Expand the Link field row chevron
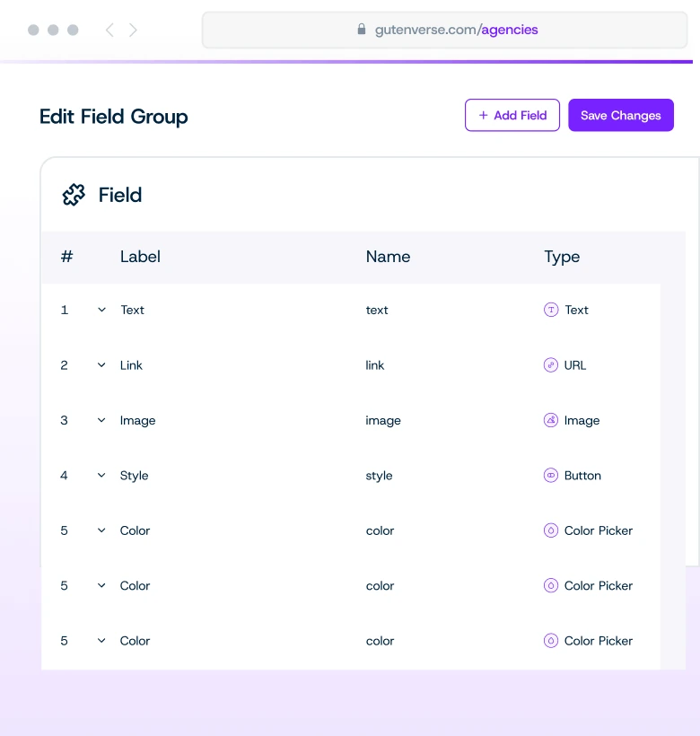 (101, 365)
